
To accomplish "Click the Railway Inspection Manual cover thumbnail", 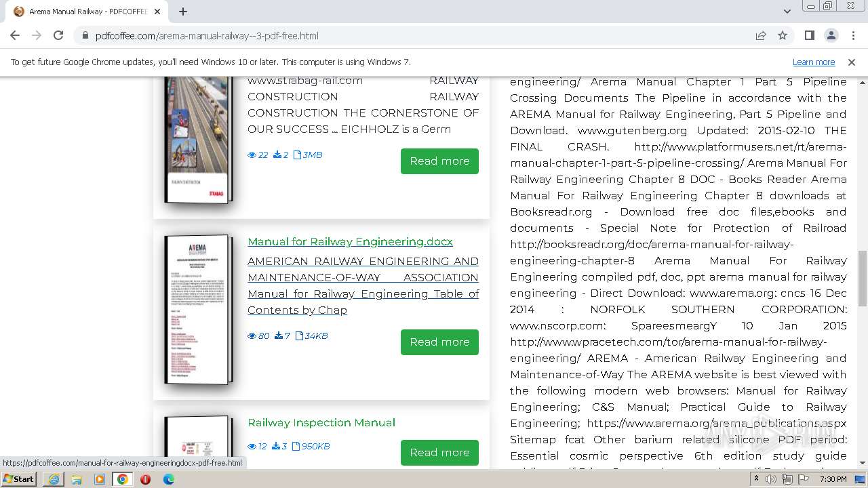I will (x=199, y=441).
